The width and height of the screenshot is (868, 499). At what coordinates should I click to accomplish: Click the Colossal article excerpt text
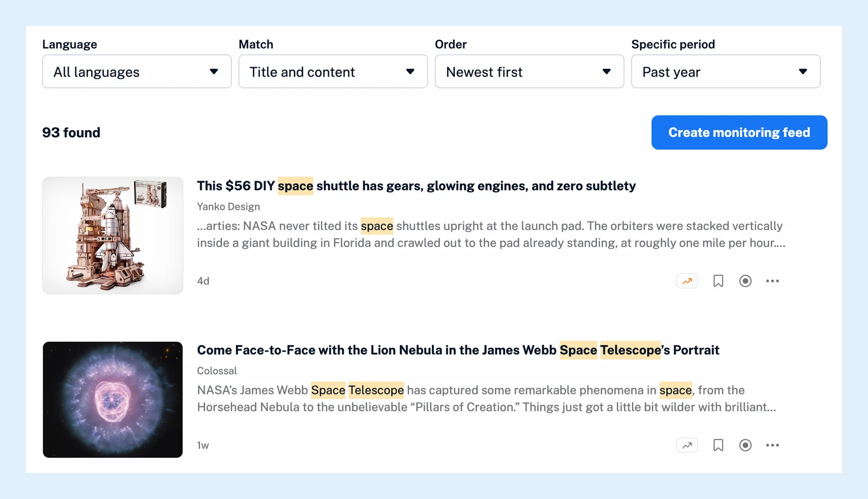(487, 399)
